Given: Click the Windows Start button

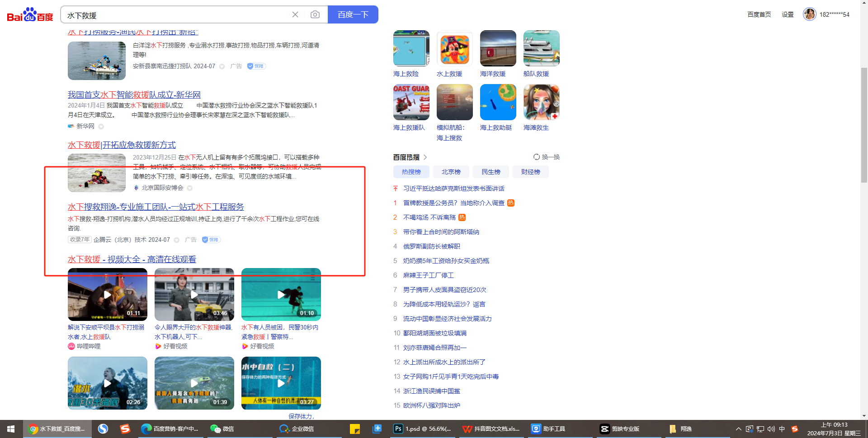Looking at the screenshot, I should tap(11, 429).
